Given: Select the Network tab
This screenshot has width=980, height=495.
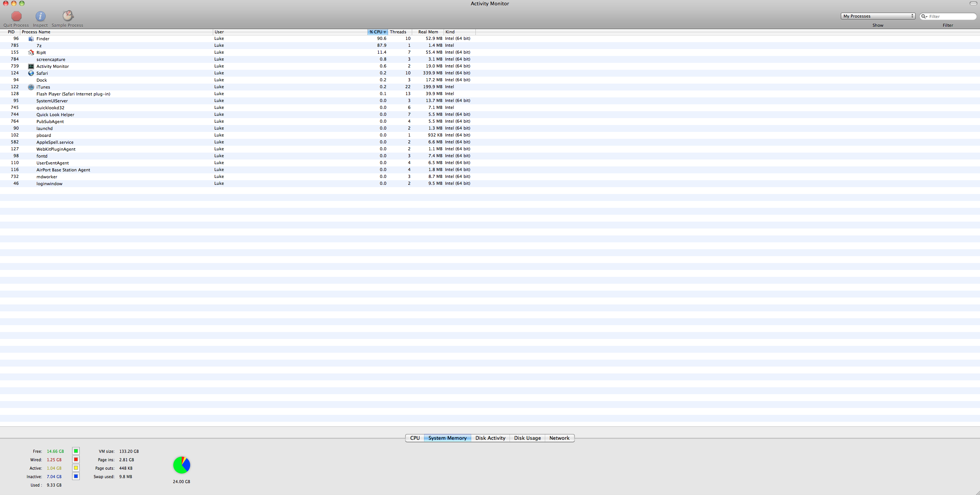Looking at the screenshot, I should (x=559, y=438).
